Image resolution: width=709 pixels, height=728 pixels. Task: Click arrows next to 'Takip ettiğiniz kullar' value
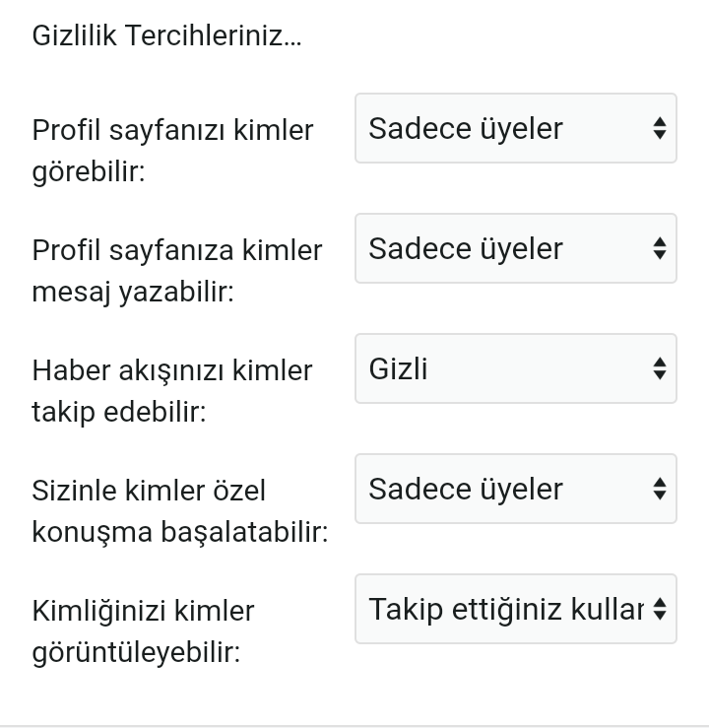tap(660, 609)
